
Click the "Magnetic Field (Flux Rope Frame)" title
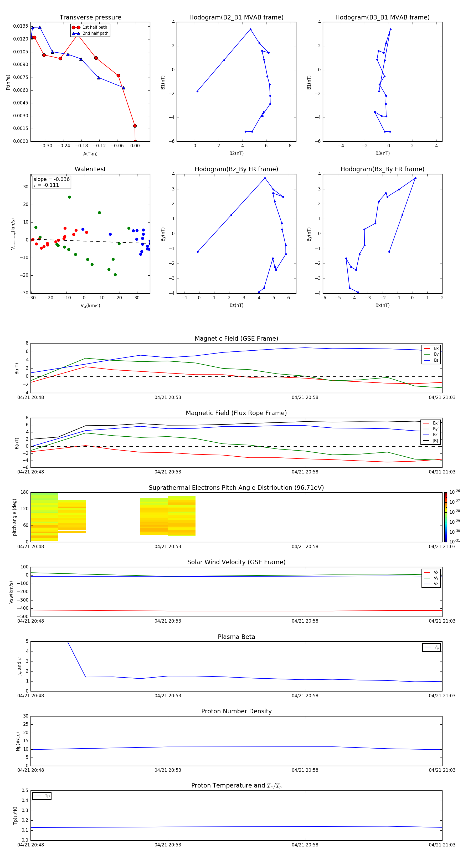click(x=236, y=413)
